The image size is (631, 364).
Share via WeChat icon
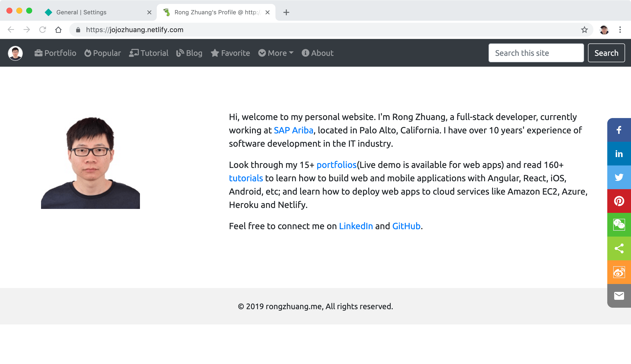coord(619,225)
